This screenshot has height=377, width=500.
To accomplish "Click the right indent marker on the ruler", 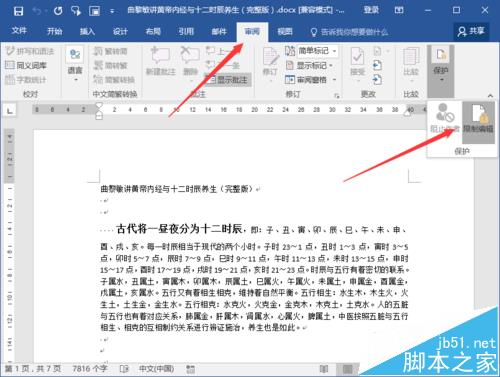I will 407,113.
